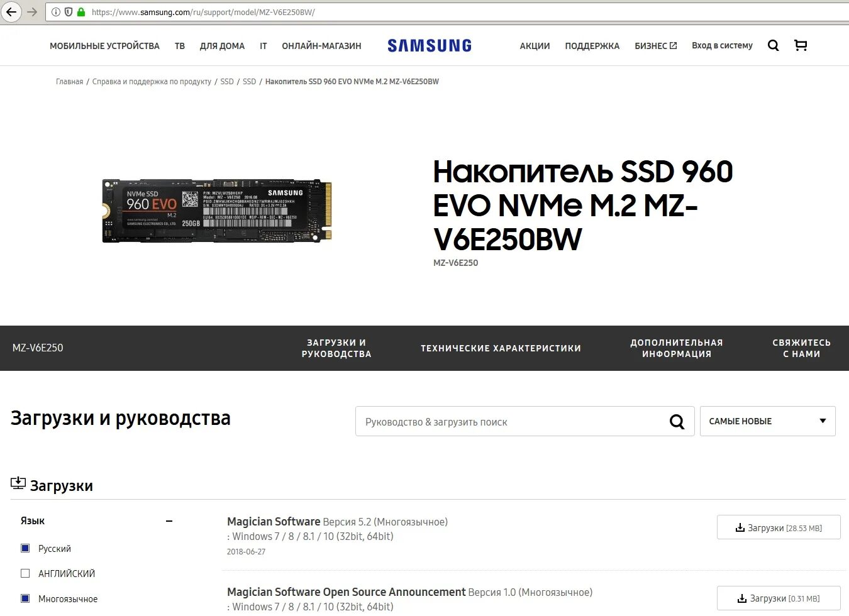The image size is (849, 616).
Task: Click the tracking protection shield icon
Action: click(69, 12)
